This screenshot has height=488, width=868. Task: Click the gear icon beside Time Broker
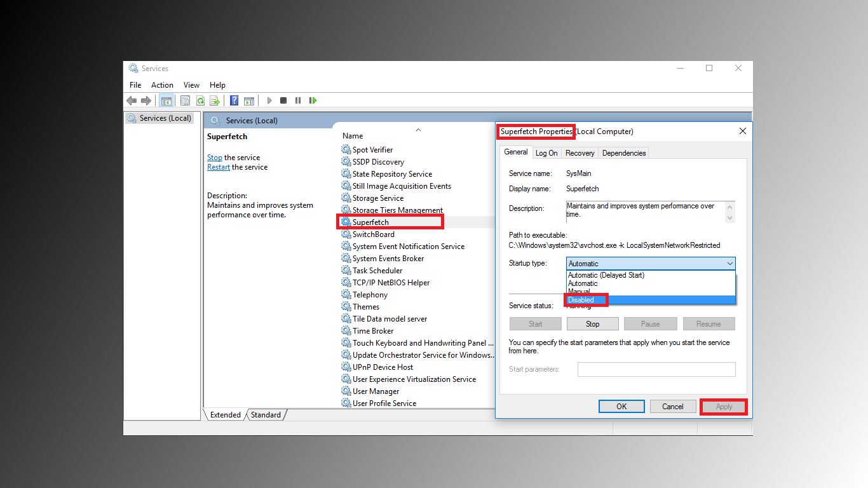[x=346, y=330]
